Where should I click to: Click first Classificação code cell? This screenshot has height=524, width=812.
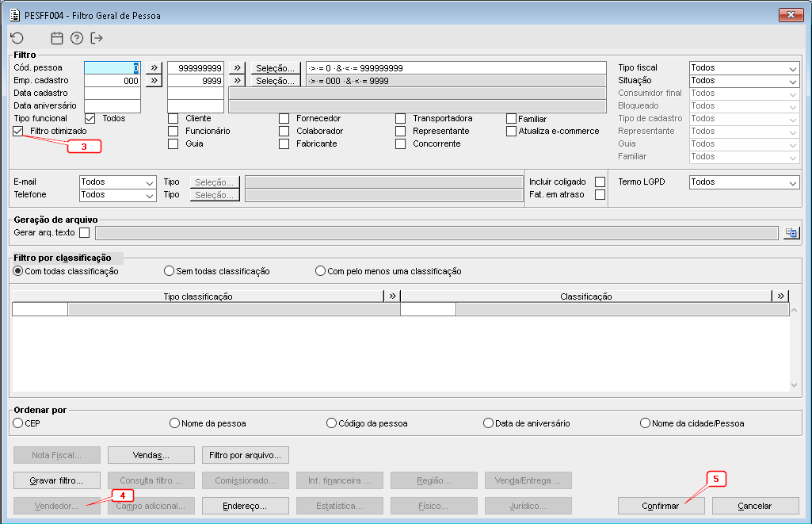coord(429,309)
